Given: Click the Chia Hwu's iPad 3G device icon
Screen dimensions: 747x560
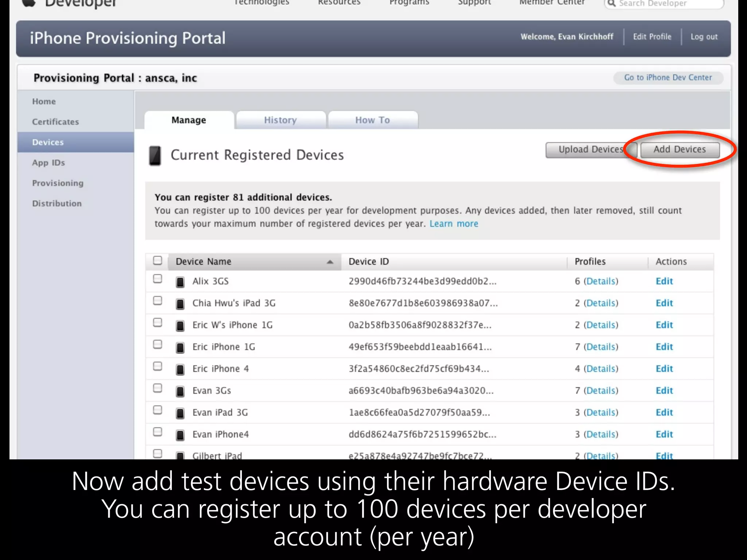Looking at the screenshot, I should (x=180, y=304).
